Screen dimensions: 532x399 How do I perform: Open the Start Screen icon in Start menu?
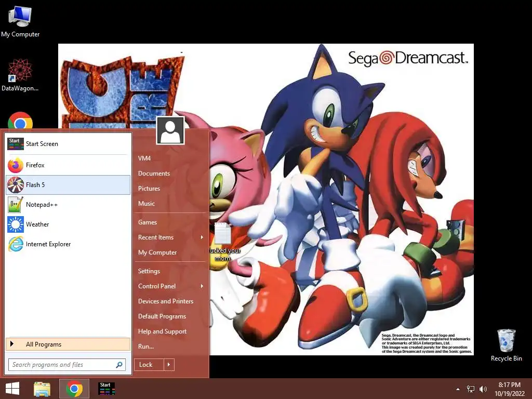tap(16, 144)
